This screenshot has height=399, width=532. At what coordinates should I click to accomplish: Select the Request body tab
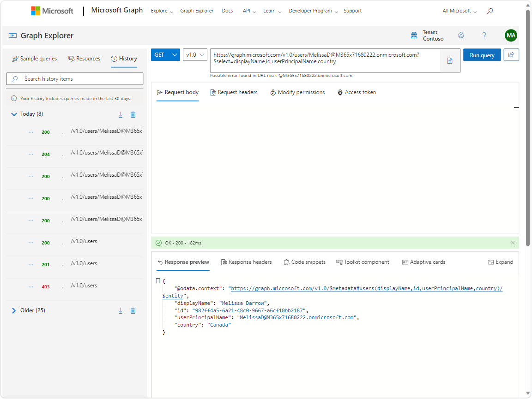(x=178, y=92)
